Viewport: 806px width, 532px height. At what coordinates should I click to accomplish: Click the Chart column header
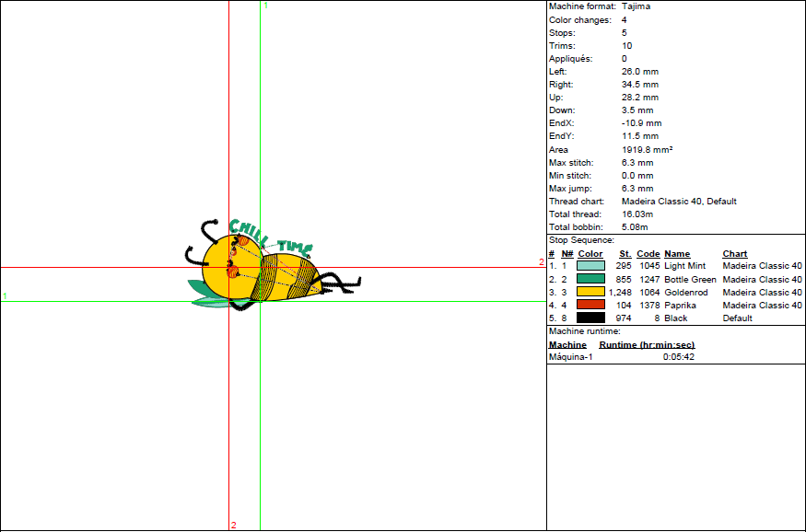click(x=735, y=253)
